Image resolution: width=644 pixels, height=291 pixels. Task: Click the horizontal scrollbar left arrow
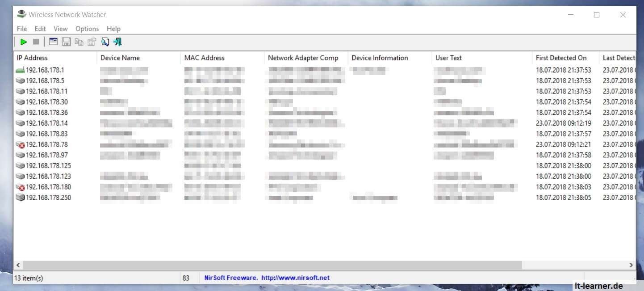(x=18, y=265)
